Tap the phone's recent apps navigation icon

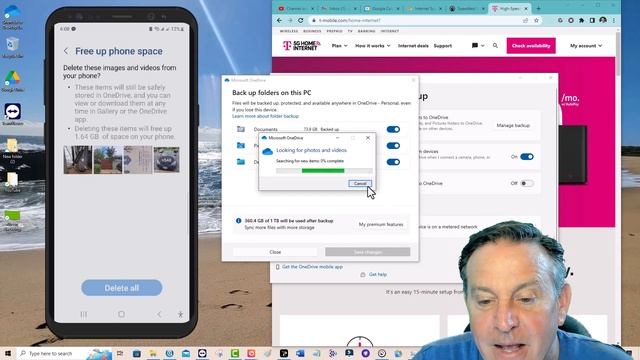click(x=84, y=314)
